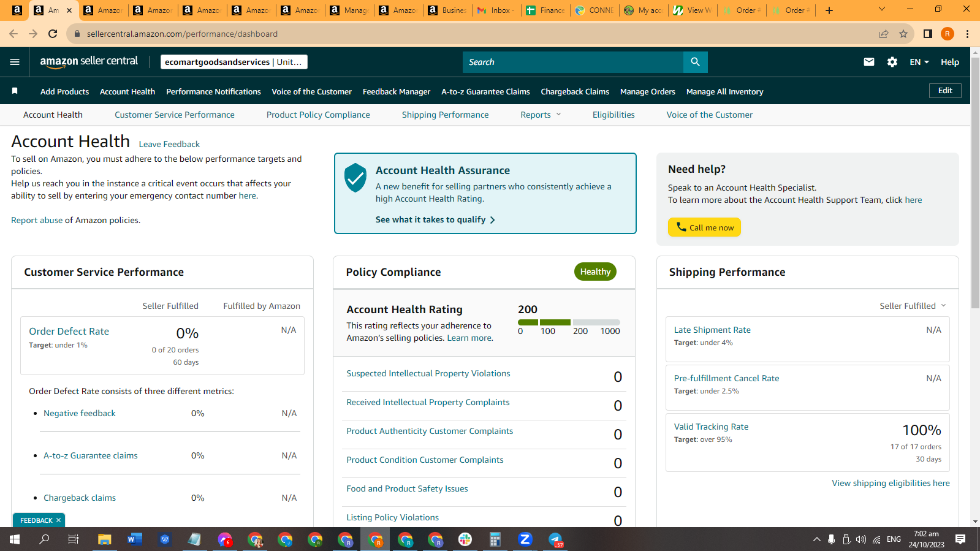Click the Healthy status badge
Image resolution: width=980 pixels, height=551 pixels.
point(595,272)
